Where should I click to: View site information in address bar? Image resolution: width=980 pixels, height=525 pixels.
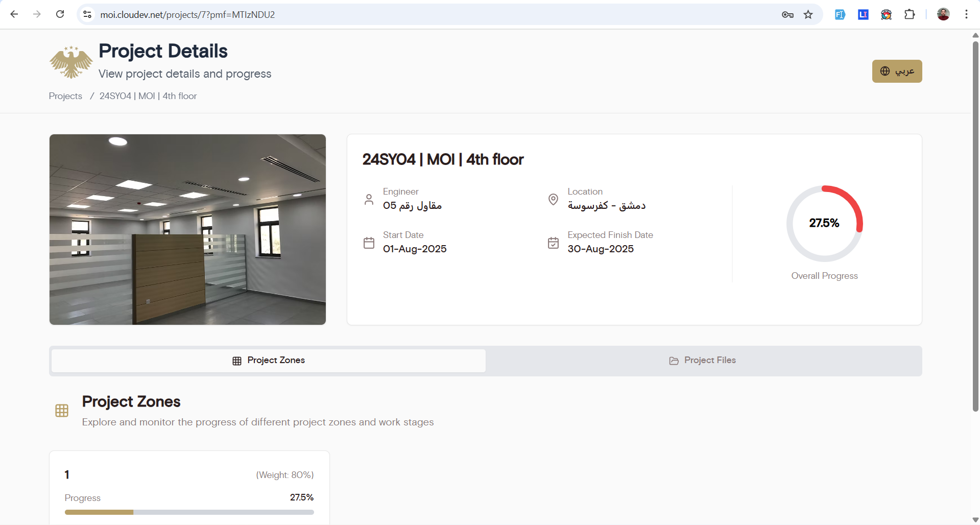pos(88,14)
